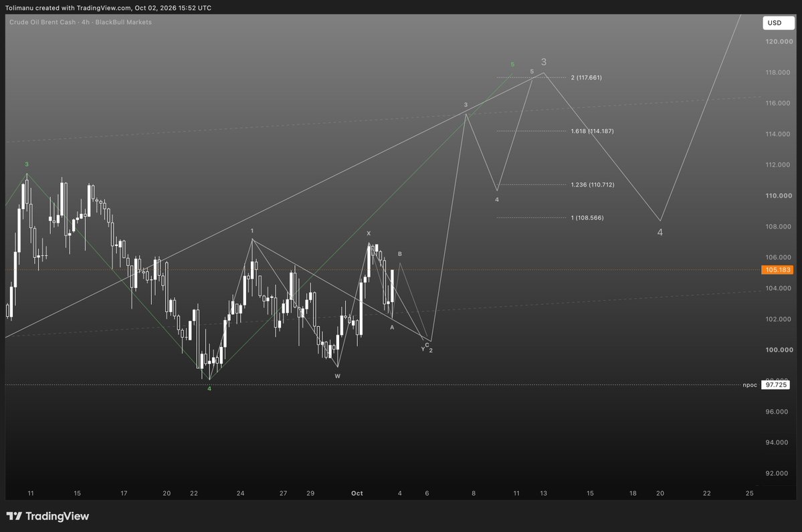This screenshot has width=802, height=532.
Task: Click the 25 date label on time axis
Action: point(750,494)
